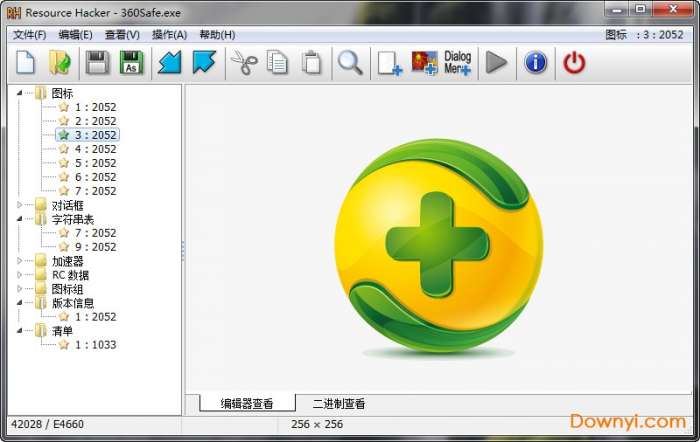Collapse the 清单 tree node
Viewport: 700px width, 442px height.
click(x=20, y=330)
